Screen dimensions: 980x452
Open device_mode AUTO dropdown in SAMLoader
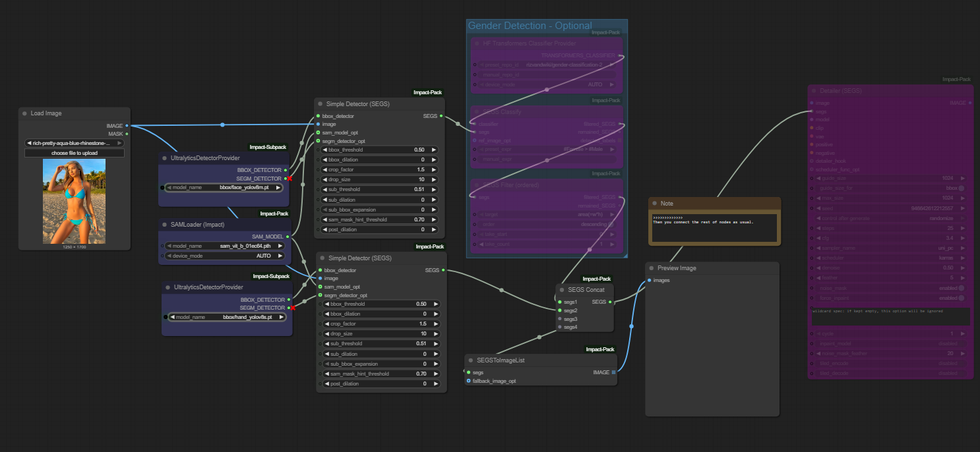(224, 256)
